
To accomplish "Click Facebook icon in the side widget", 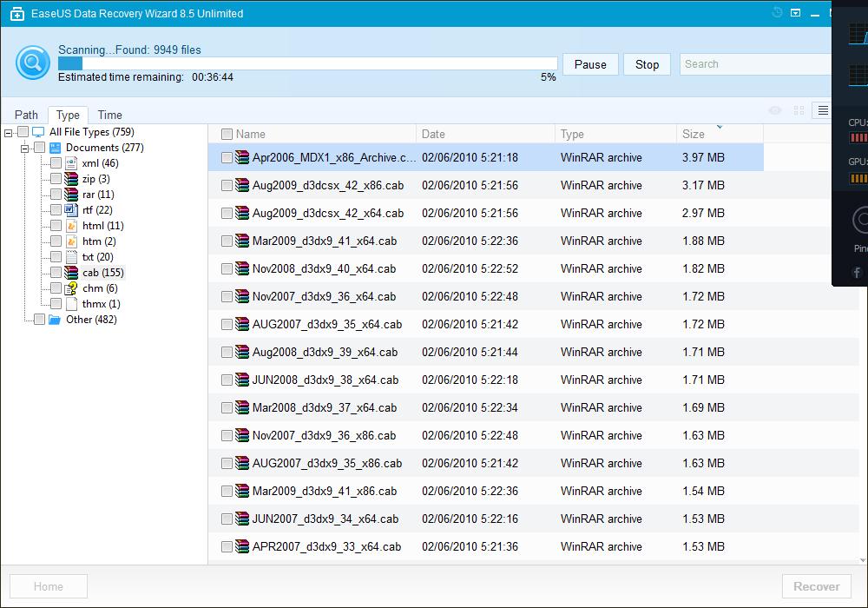I will pyautogui.click(x=857, y=273).
